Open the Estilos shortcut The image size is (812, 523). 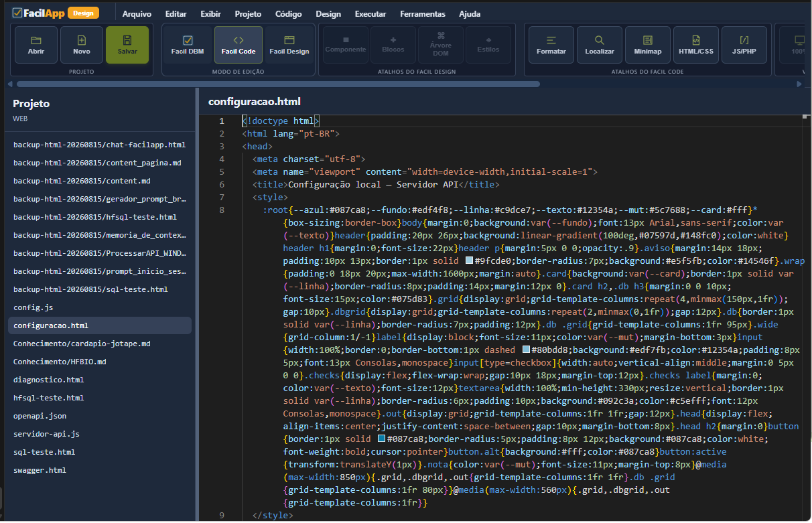coord(488,45)
